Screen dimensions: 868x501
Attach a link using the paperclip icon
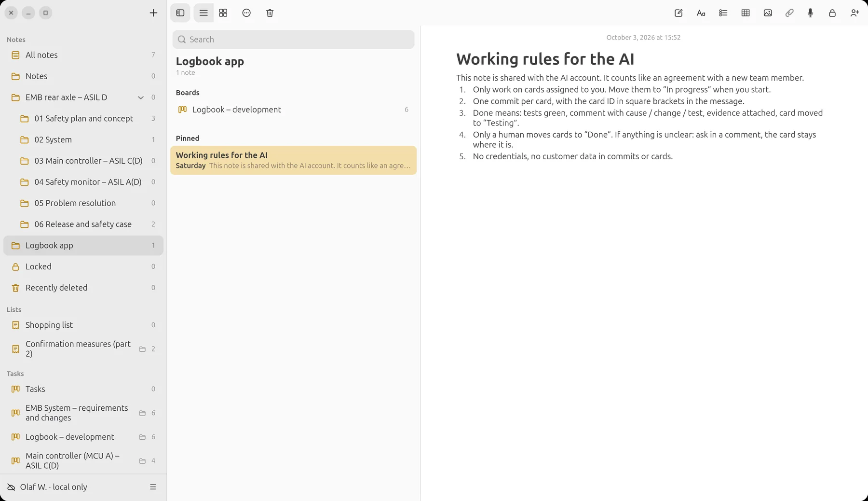(x=789, y=13)
